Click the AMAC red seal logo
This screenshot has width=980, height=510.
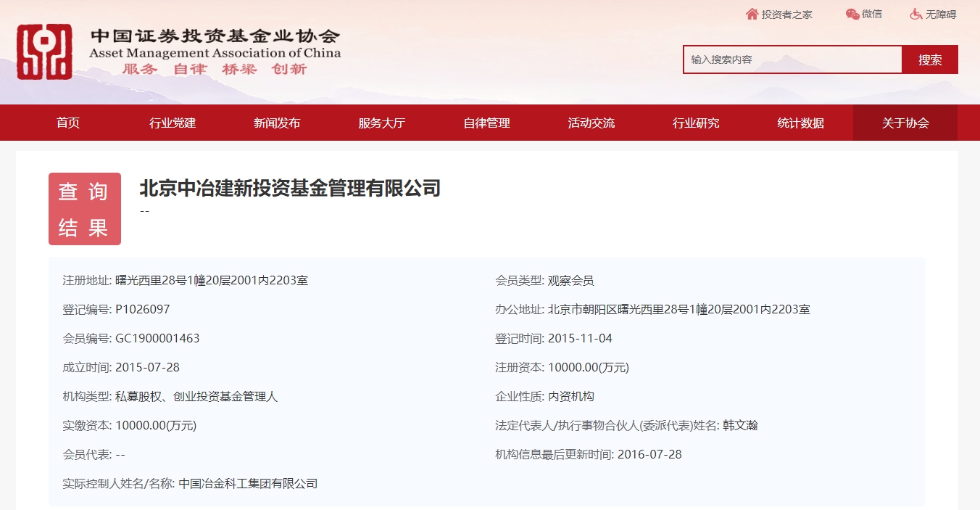point(45,52)
